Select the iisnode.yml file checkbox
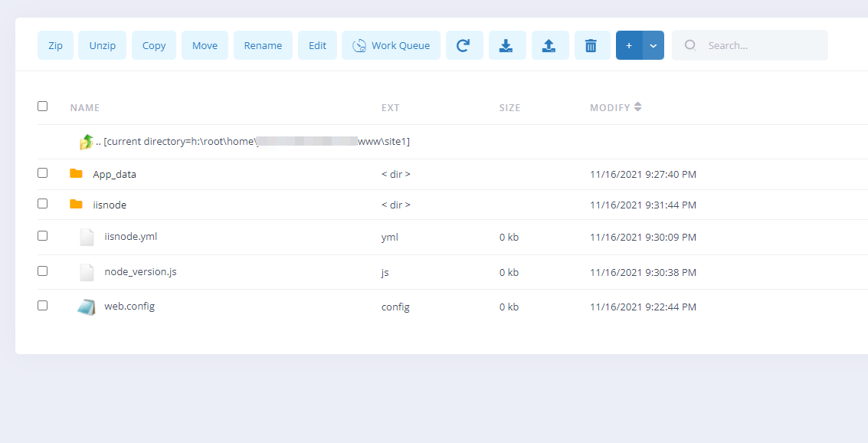Screen dimensions: 868x443 pos(43,236)
